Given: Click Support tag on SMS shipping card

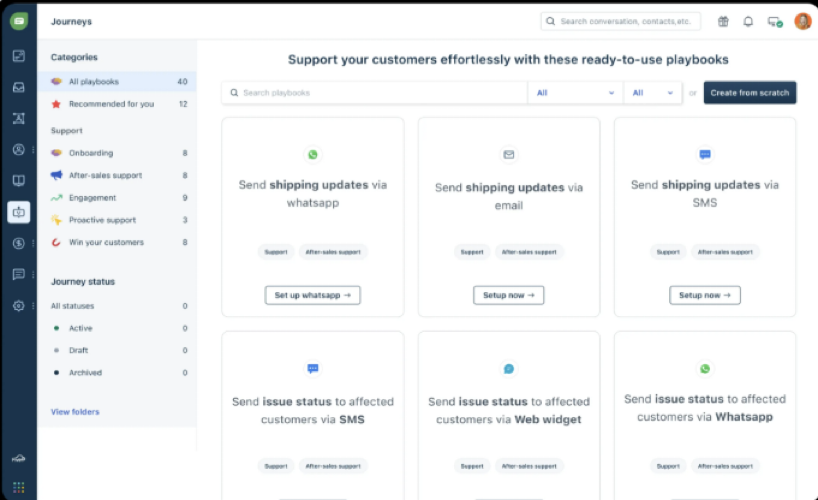Looking at the screenshot, I should (x=668, y=252).
